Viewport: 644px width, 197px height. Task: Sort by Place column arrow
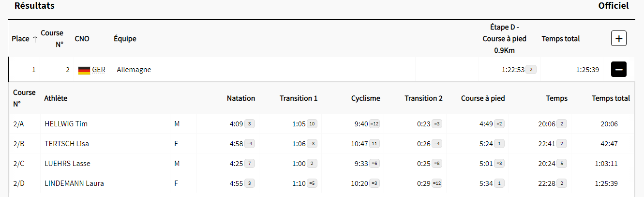[35, 39]
